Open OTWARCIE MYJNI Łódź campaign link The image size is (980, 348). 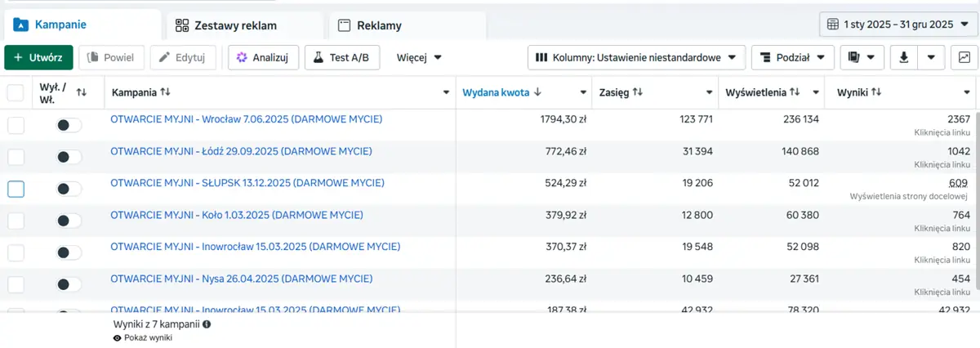[x=241, y=151]
